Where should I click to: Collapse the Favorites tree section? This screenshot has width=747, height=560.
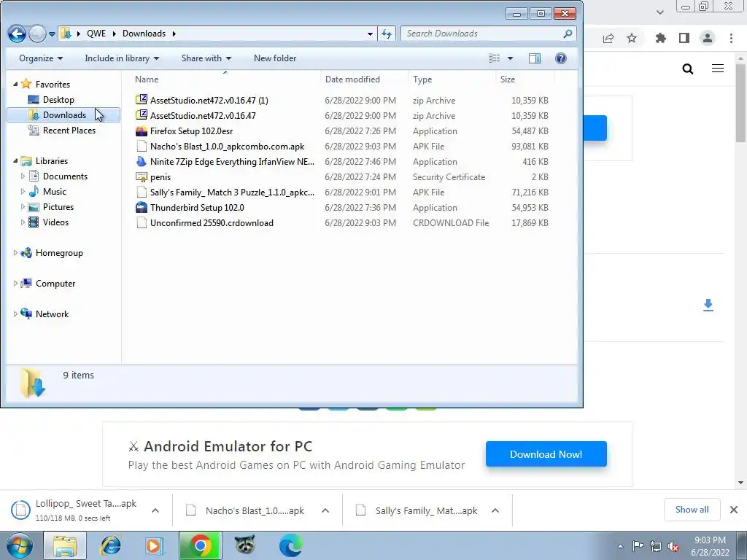pos(15,85)
